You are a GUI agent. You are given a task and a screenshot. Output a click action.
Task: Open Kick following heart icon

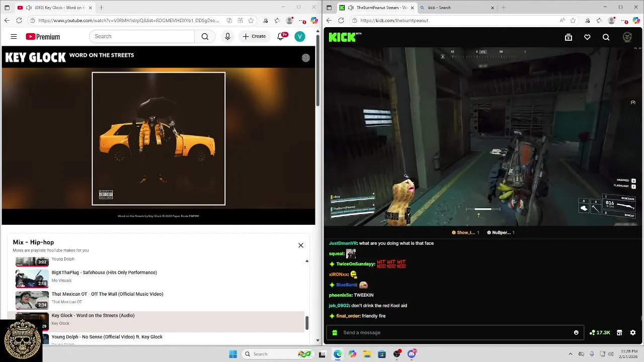[x=587, y=37]
